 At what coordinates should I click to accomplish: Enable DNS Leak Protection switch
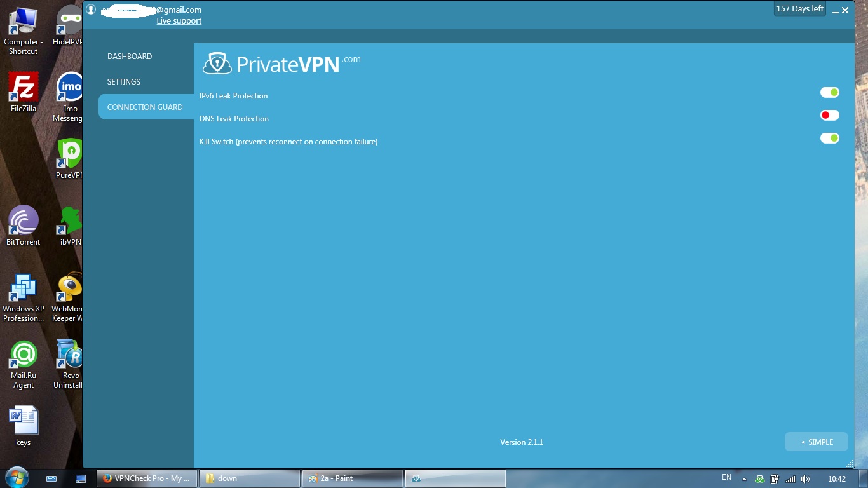pos(830,116)
